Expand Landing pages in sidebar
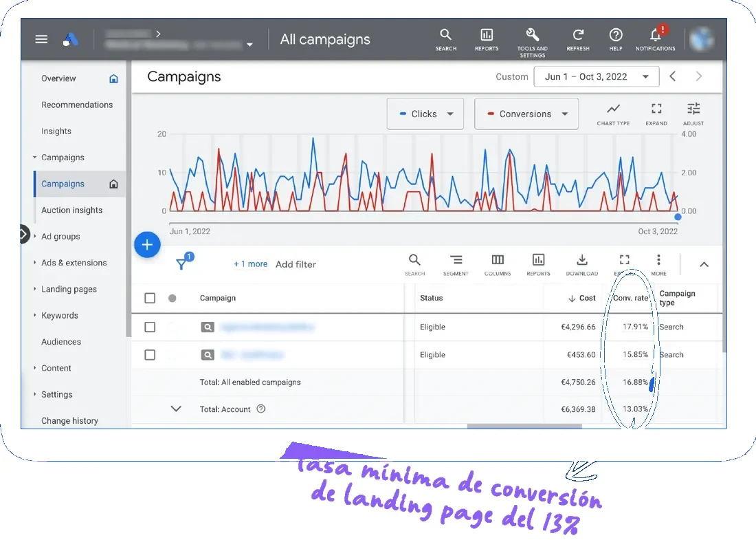The image size is (756, 551). pos(35,289)
